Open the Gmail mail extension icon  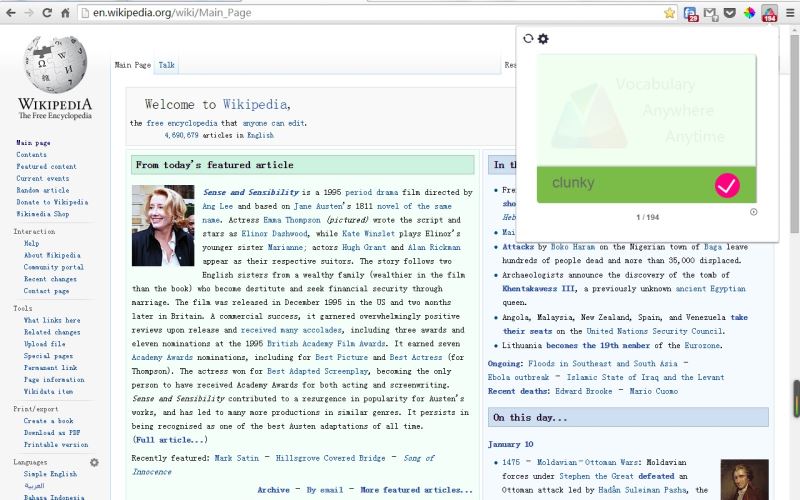(711, 13)
